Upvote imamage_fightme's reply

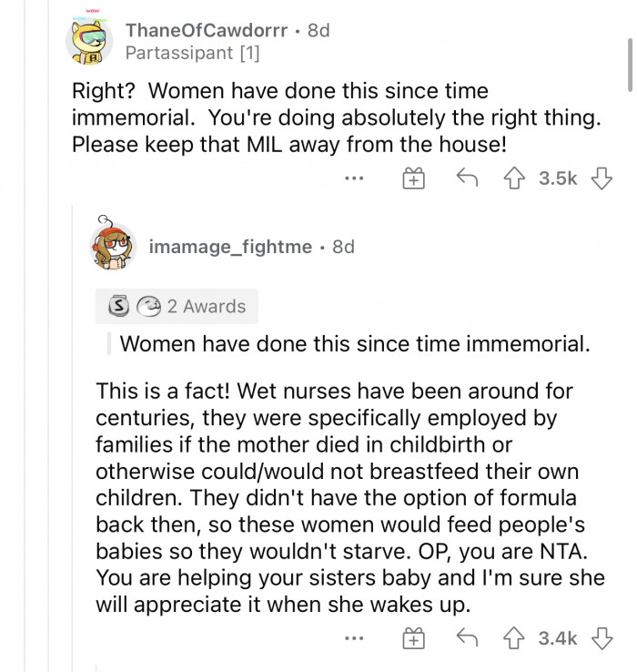click(516, 639)
